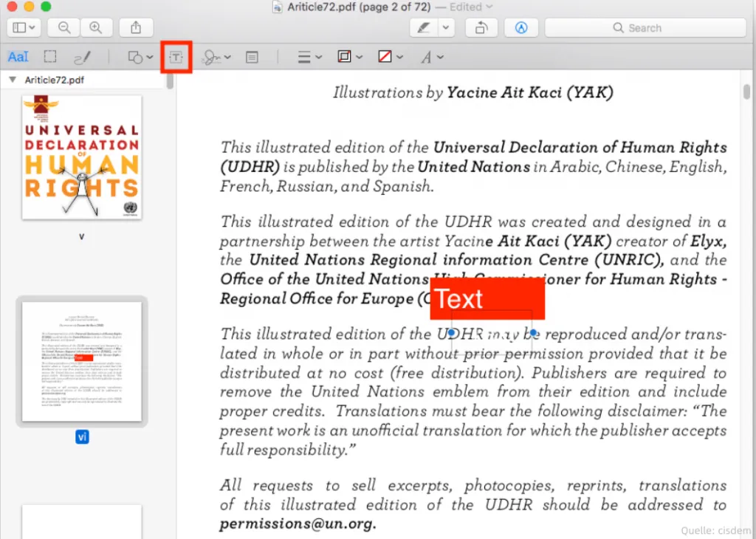Click the Share button
Image resolution: width=756 pixels, height=539 pixels.
(135, 27)
